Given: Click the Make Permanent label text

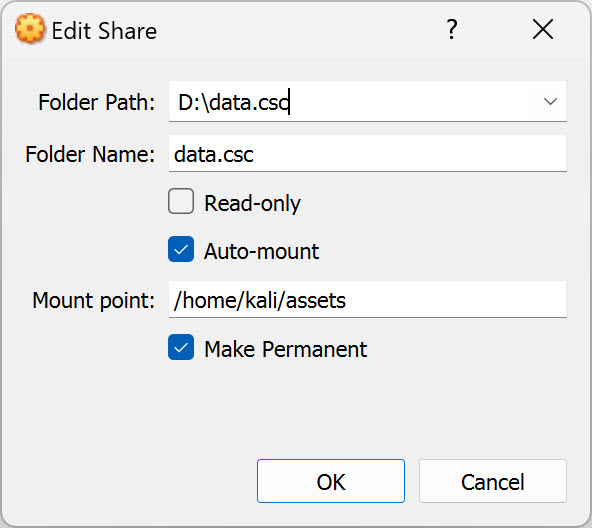Looking at the screenshot, I should point(285,349).
